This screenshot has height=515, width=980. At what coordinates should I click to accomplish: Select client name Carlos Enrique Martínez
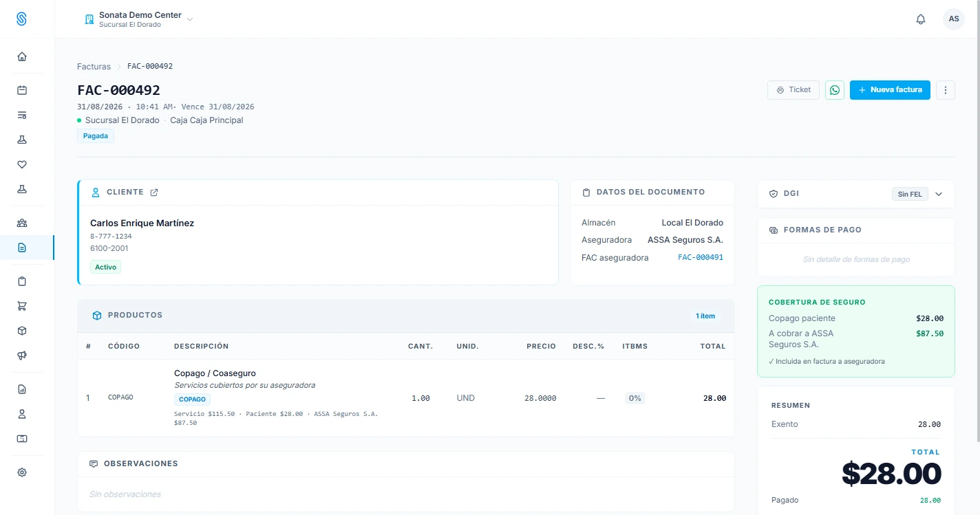click(142, 223)
